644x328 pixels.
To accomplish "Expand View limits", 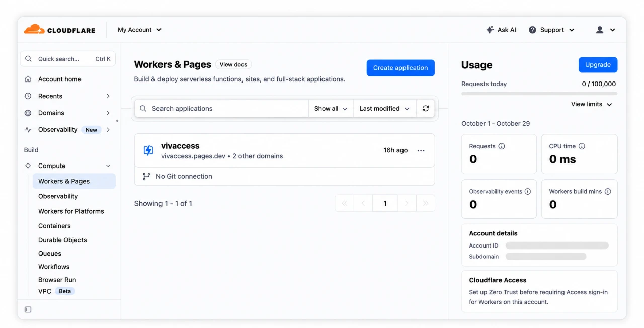I will (x=592, y=104).
